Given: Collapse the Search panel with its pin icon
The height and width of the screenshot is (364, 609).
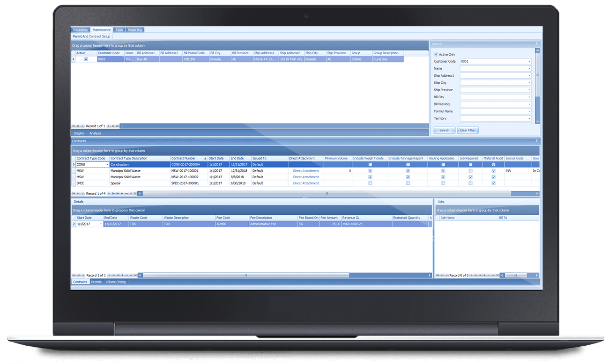Looking at the screenshot, I should [537, 44].
